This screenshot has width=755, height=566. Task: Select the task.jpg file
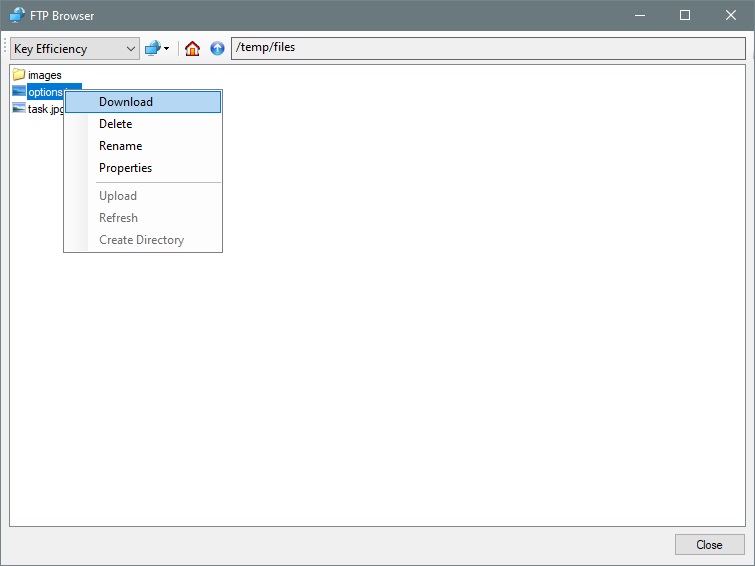(x=46, y=109)
